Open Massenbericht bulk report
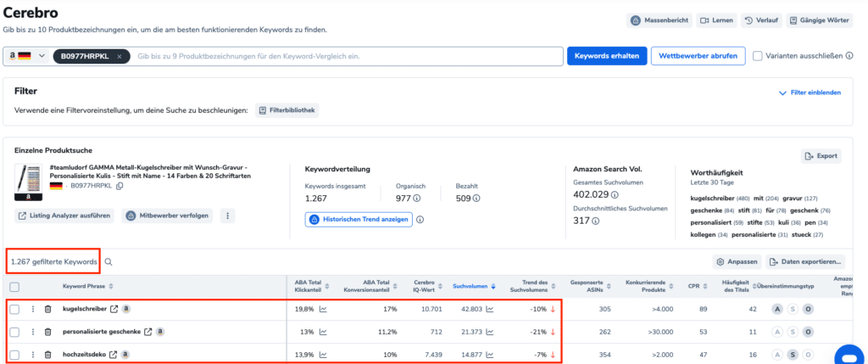 click(x=659, y=20)
